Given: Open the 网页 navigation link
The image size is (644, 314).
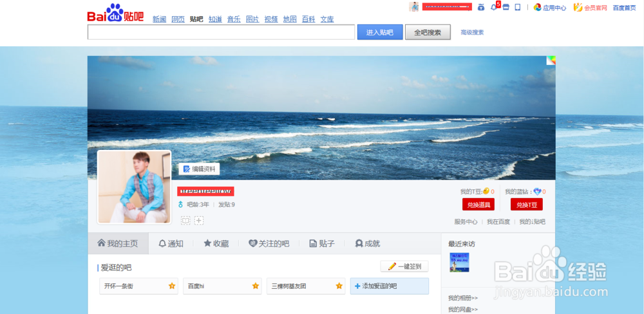Looking at the screenshot, I should (178, 19).
